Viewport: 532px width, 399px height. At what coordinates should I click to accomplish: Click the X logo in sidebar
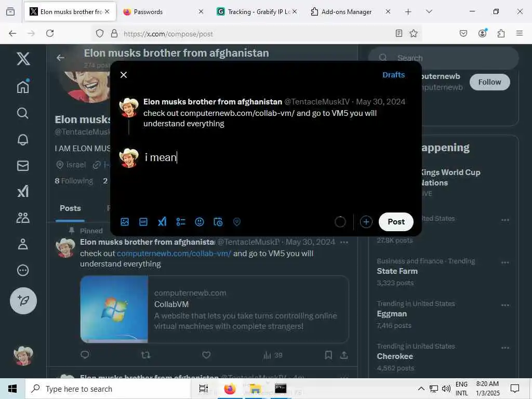(23, 59)
